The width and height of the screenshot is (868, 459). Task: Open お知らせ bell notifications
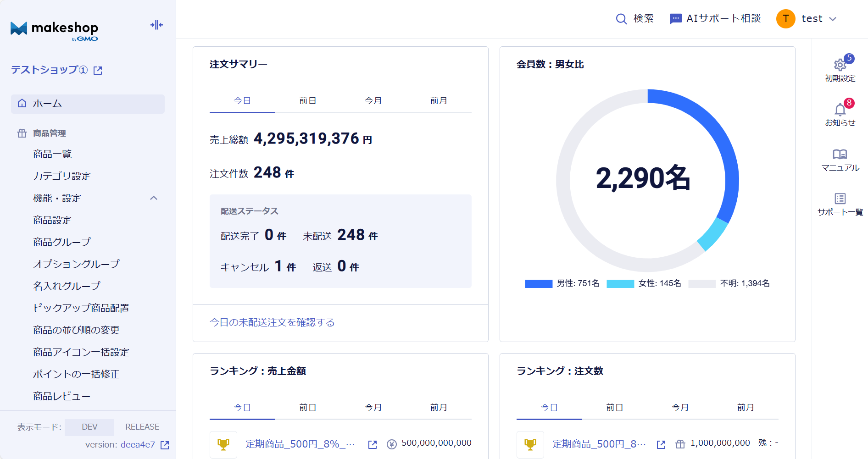(x=840, y=110)
